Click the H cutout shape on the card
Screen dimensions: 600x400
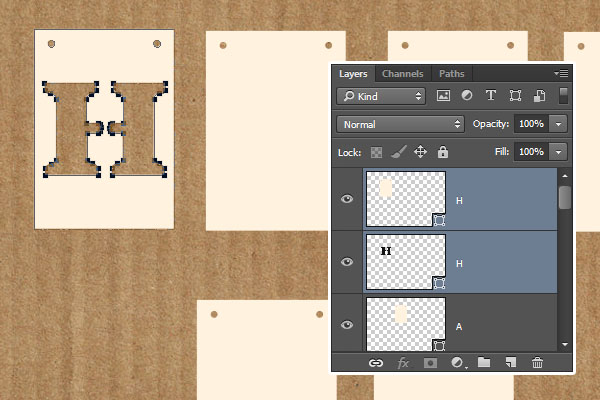tap(105, 129)
